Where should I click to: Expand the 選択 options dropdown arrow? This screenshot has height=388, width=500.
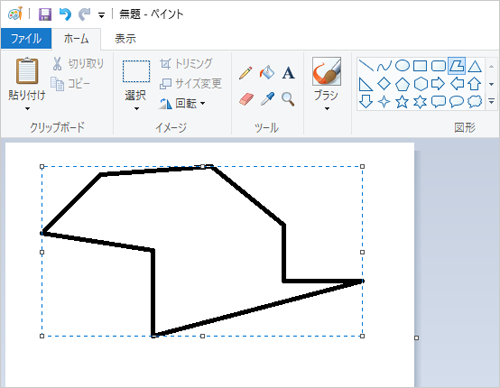[136, 108]
